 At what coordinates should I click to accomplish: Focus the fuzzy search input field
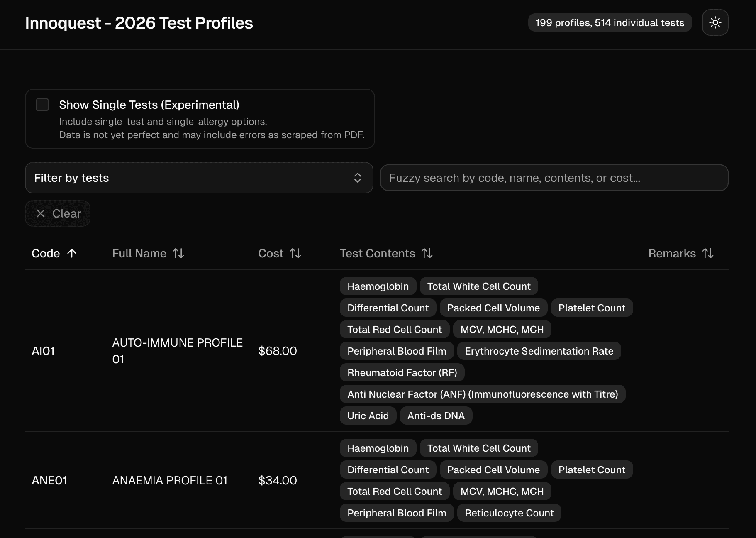[554, 178]
